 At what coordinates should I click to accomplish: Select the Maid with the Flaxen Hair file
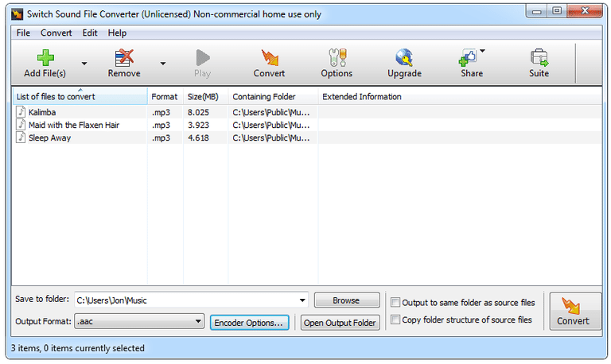73,125
